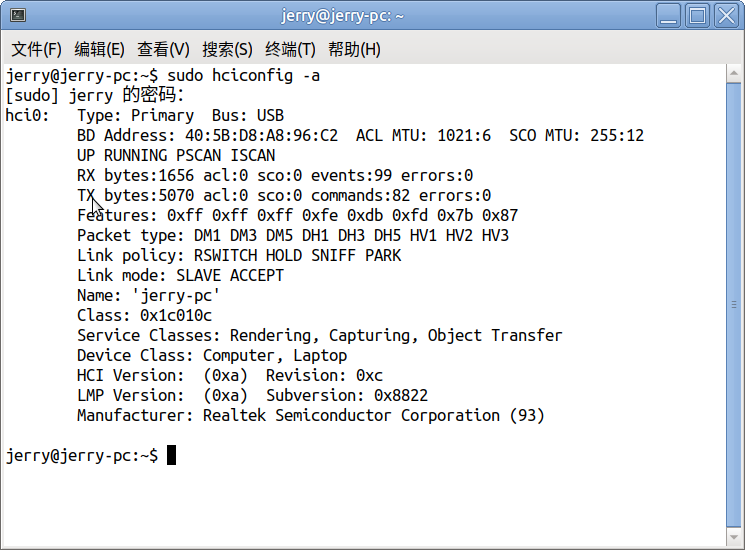Click the window title jerry@jerry-pc

point(343,16)
